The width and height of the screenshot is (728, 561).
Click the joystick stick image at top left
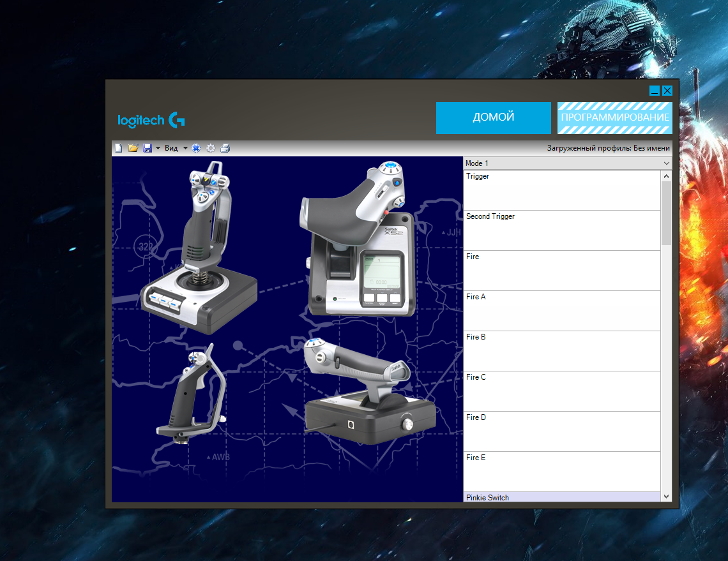[x=198, y=248]
